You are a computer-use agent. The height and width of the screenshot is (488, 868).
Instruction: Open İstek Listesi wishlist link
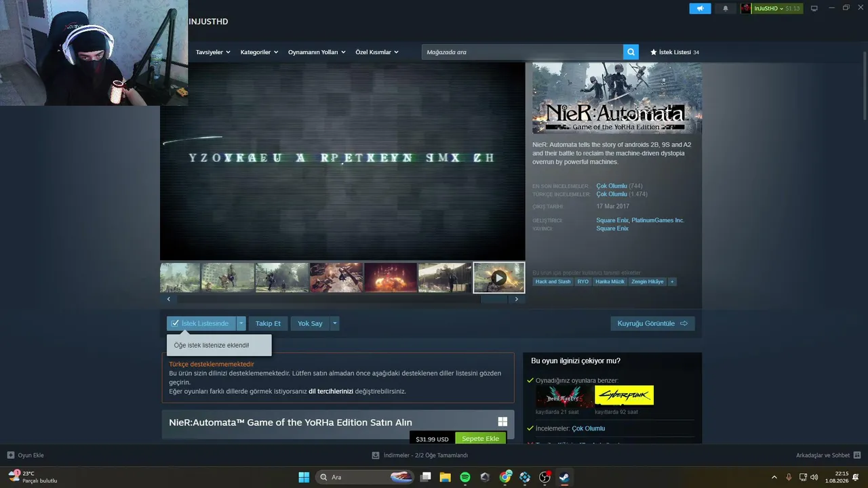tap(674, 52)
